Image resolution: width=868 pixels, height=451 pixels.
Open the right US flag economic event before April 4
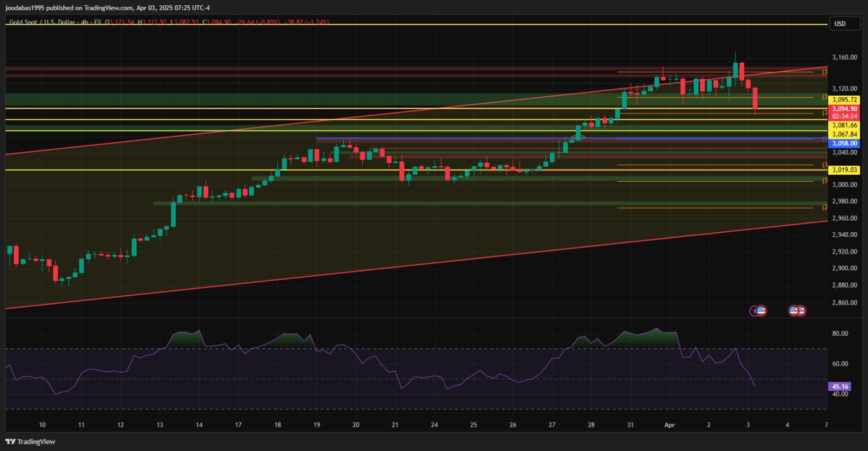click(801, 311)
